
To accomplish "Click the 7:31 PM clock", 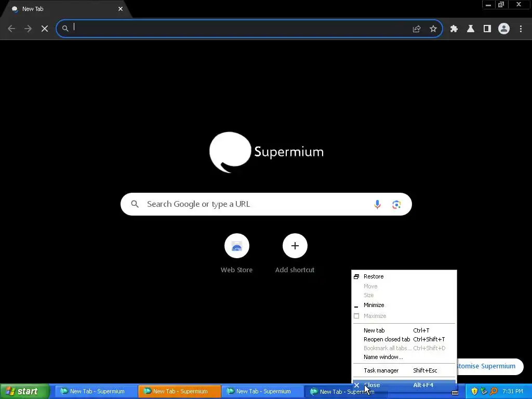I will [513, 391].
